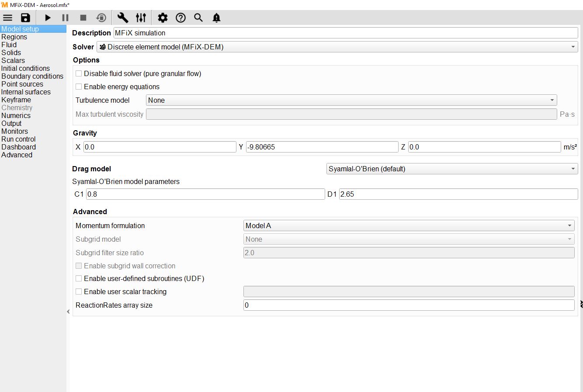Screen dimensions: 583x392
Task: Click the reset simulation icon
Action: [101, 18]
